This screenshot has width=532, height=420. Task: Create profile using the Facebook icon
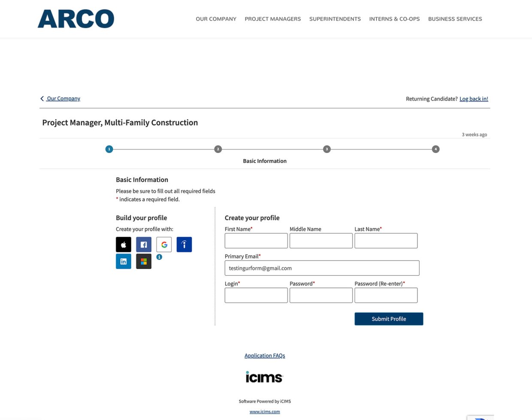[144, 245]
